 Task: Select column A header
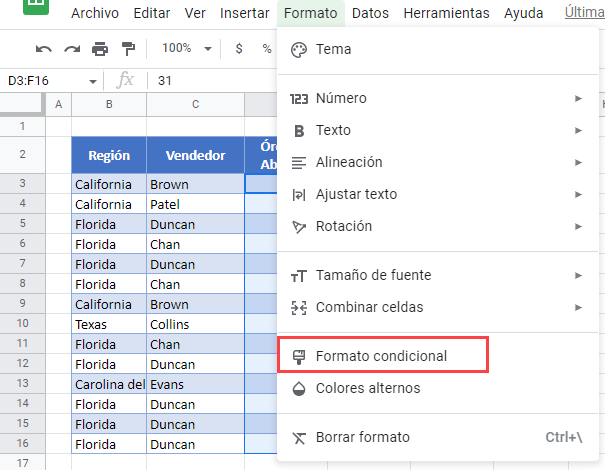(59, 104)
